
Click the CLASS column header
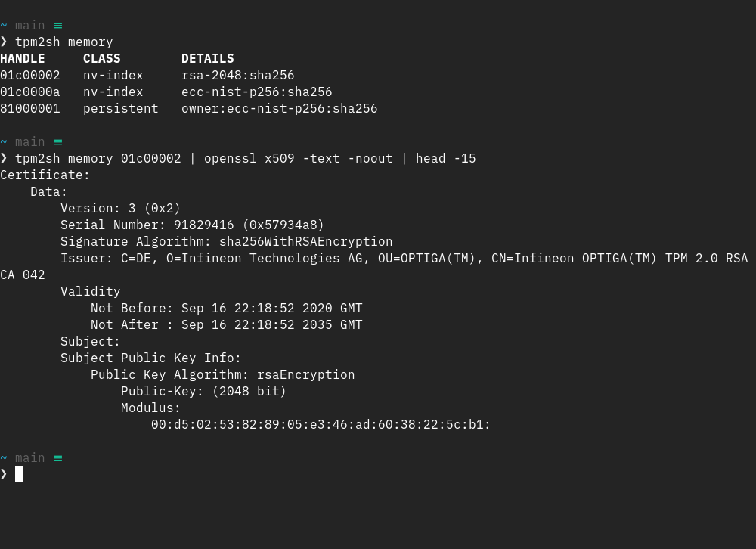pos(102,59)
